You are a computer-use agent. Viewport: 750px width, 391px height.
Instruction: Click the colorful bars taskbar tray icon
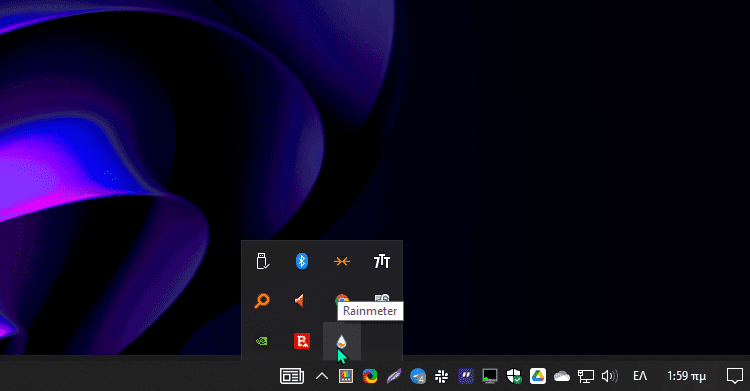[345, 376]
